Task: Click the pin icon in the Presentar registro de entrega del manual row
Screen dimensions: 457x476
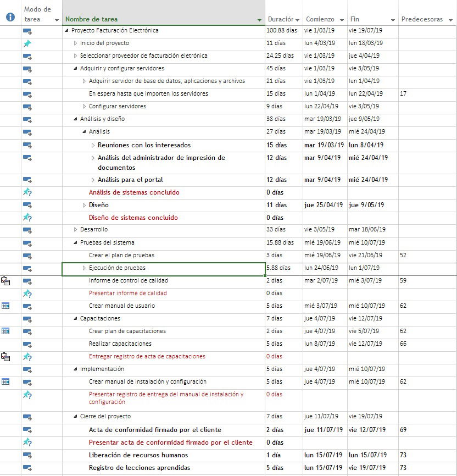Action: [x=27, y=395]
